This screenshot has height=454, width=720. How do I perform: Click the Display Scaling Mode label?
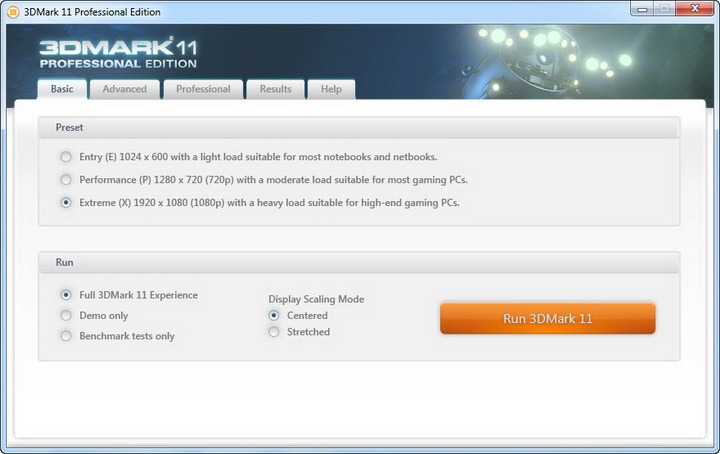[x=316, y=299]
